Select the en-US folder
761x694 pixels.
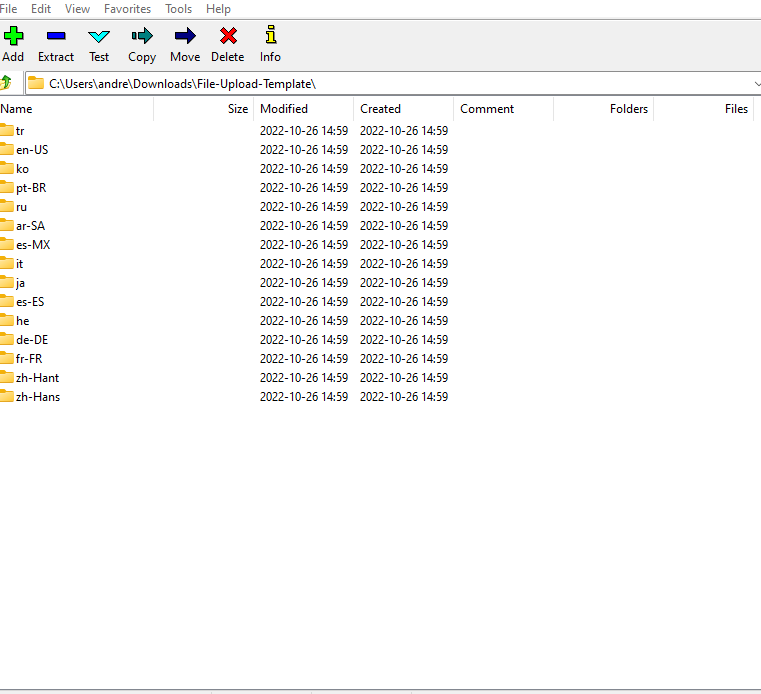tap(32, 150)
